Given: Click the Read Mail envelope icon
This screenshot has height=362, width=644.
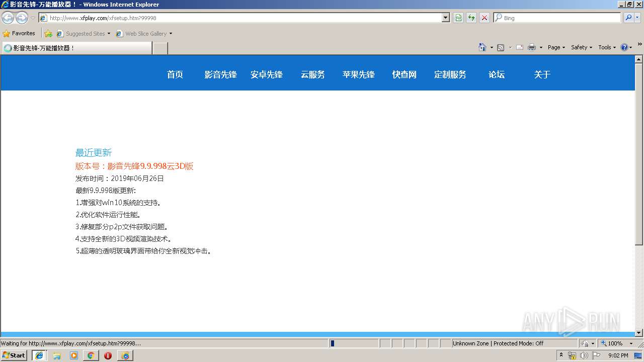Looking at the screenshot, I should [520, 47].
